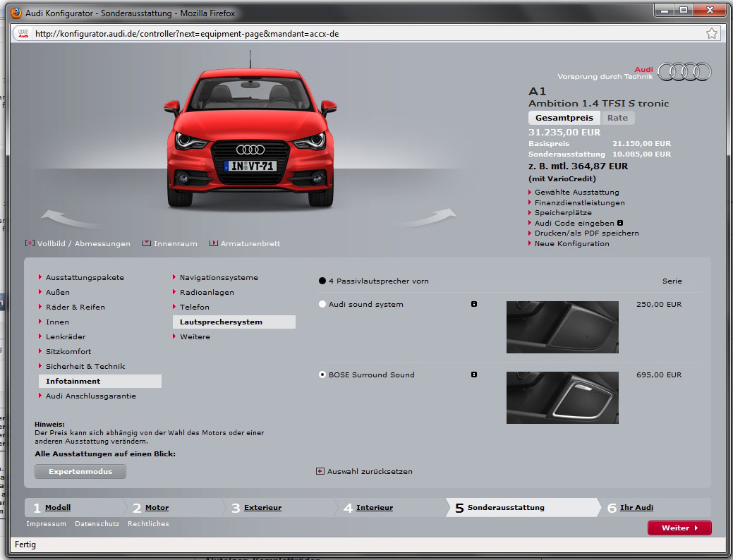Screen dimensions: 733x560
Task: Select BOSE Surround Sound radio button
Action: (x=322, y=375)
